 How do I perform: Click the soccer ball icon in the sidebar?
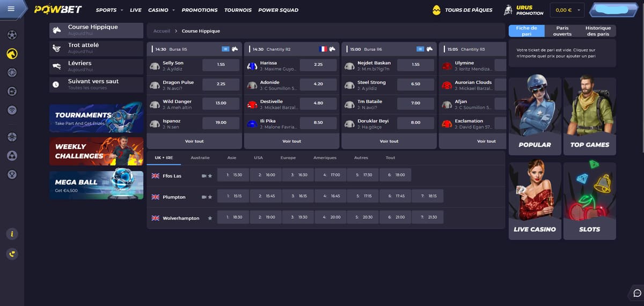pos(12,35)
